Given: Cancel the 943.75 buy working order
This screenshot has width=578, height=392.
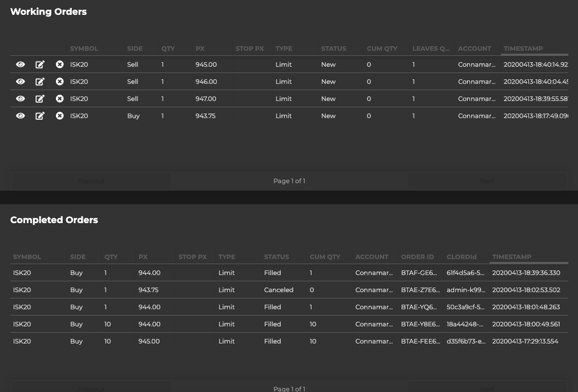Looking at the screenshot, I should coord(60,116).
